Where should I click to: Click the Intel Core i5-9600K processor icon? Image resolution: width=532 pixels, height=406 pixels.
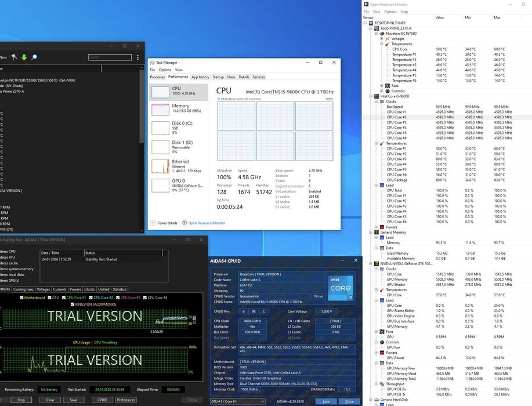(377, 96)
